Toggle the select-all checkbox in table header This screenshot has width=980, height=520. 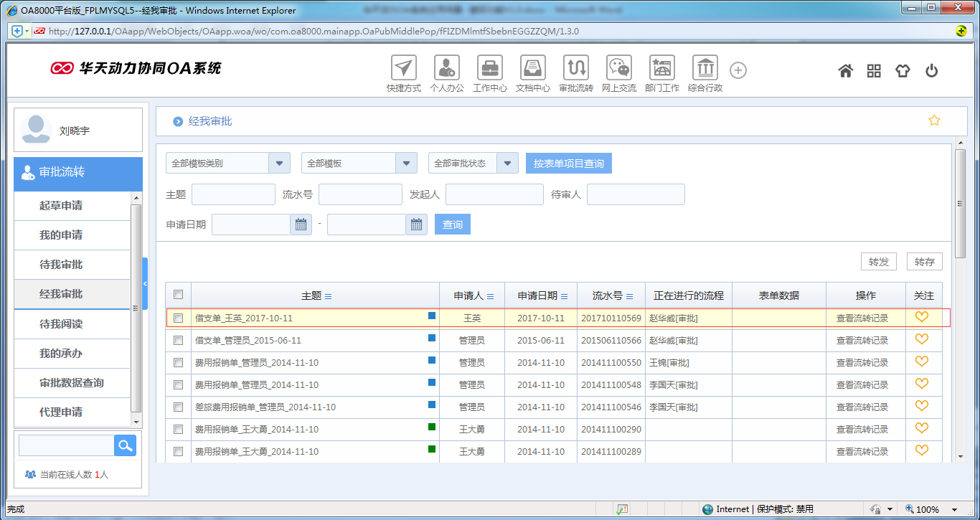(x=179, y=295)
